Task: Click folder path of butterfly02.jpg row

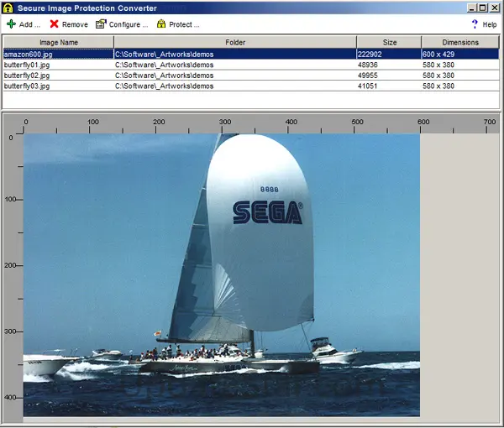Action: 164,76
